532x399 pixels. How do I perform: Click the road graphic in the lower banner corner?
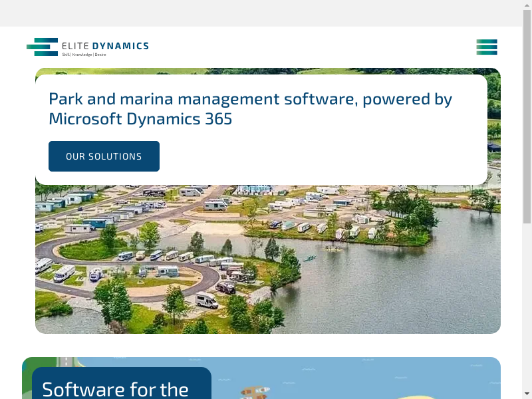point(65,362)
